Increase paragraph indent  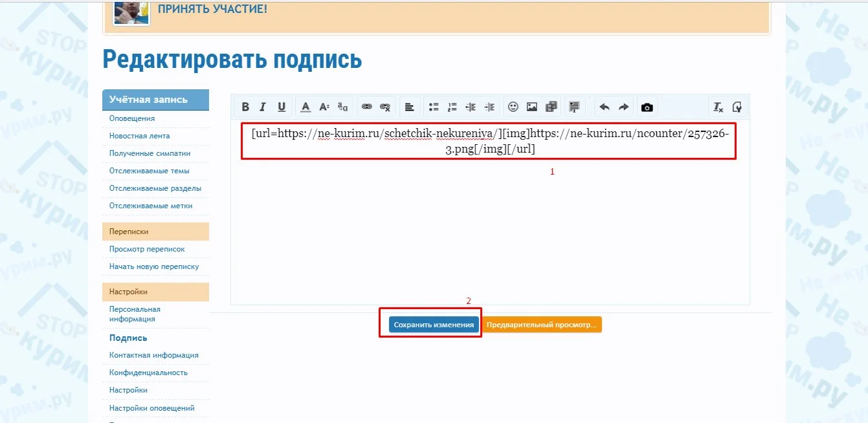click(490, 107)
